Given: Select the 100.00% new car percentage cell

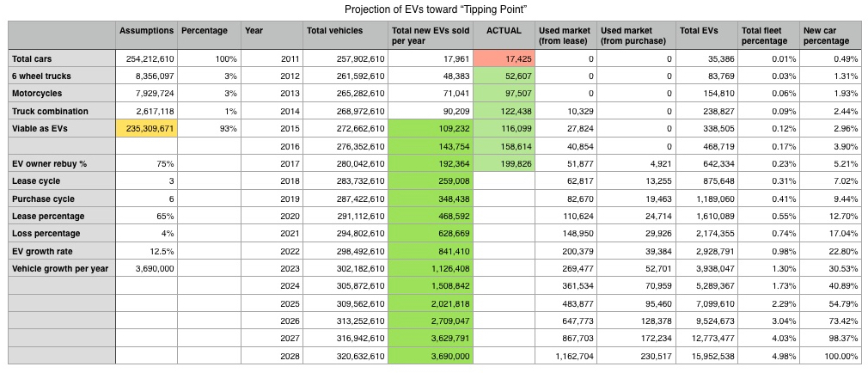Looking at the screenshot, I should point(830,356).
